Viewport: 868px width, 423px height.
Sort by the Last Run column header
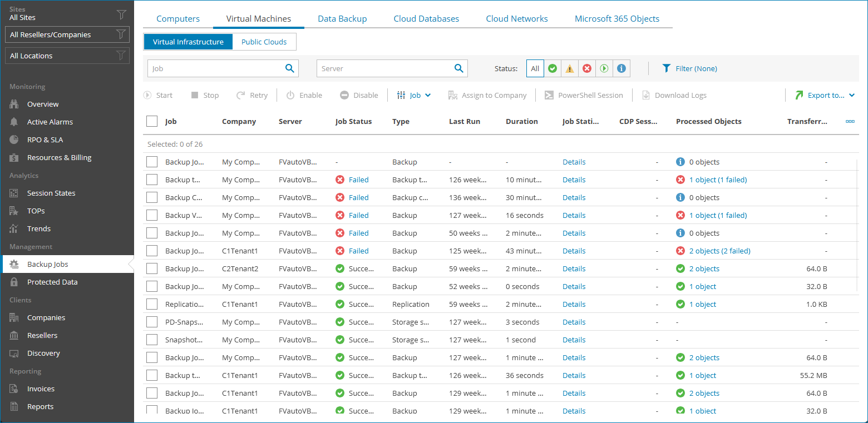point(465,121)
